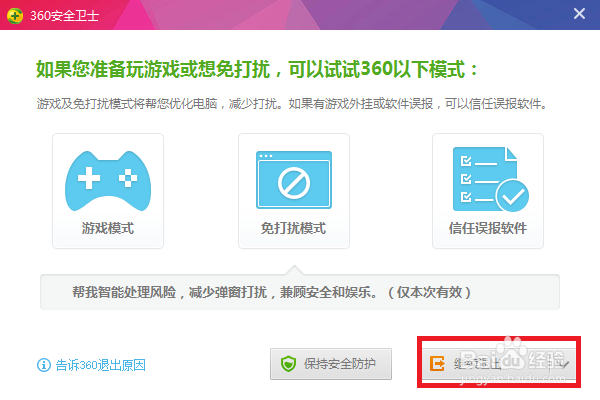Click the green headline about 360以下模式

coord(257,70)
